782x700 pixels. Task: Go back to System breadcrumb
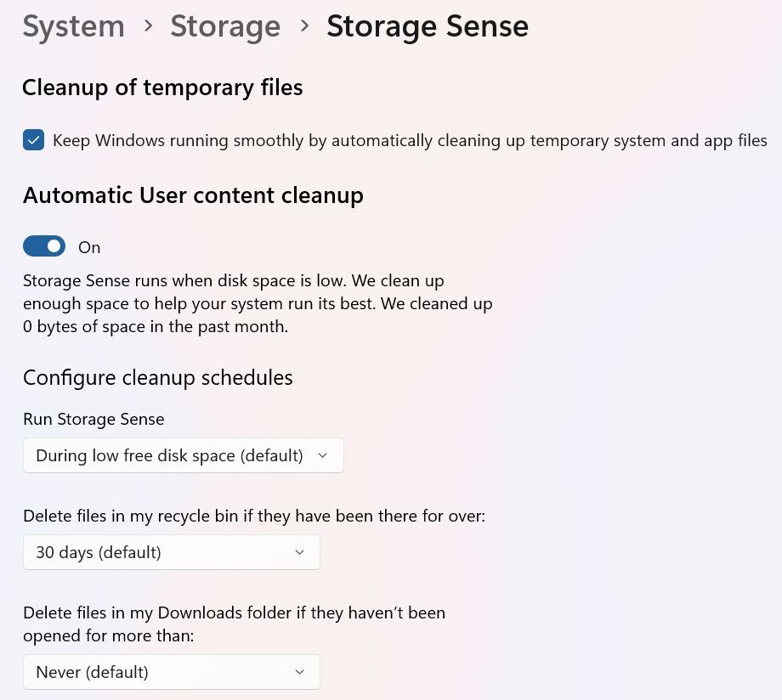tap(73, 27)
